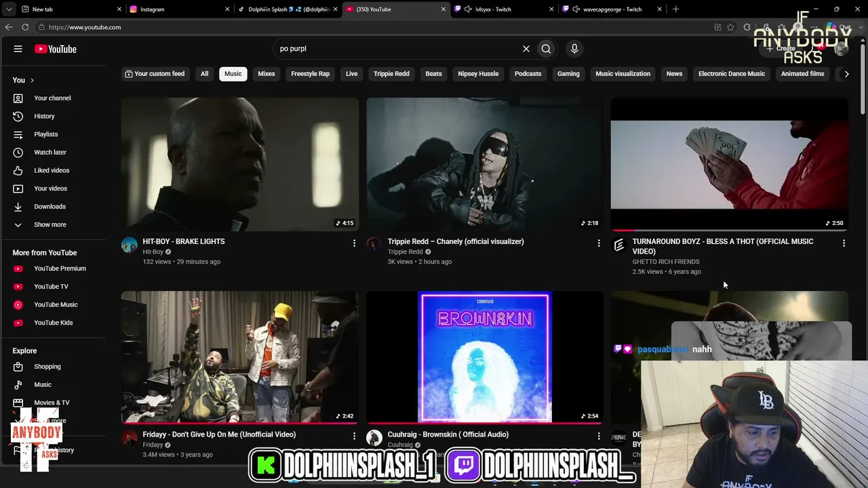Screen dimensions: 868x488
Task: Play the Brownskin album art thumbnail
Action: (485, 357)
